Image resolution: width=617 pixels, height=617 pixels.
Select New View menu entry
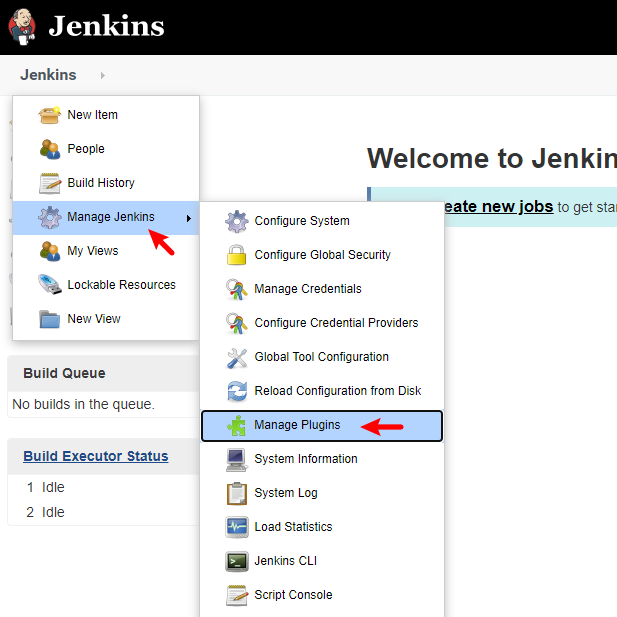pyautogui.click(x=106, y=319)
